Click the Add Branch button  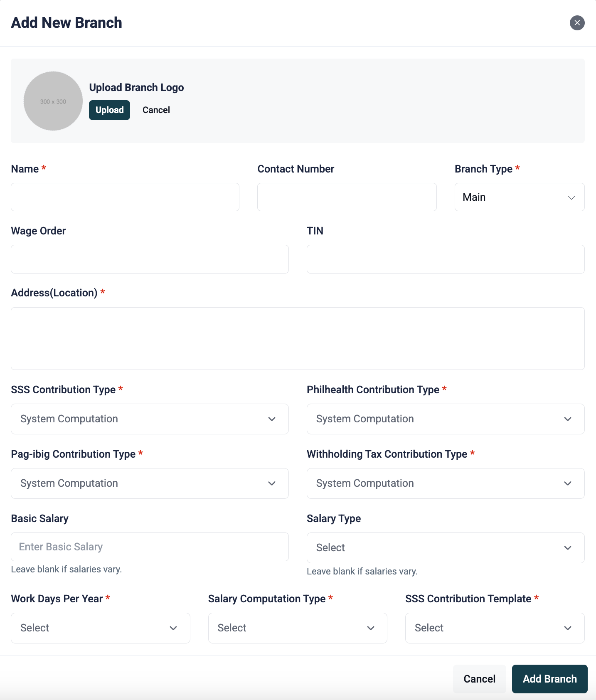coord(549,679)
